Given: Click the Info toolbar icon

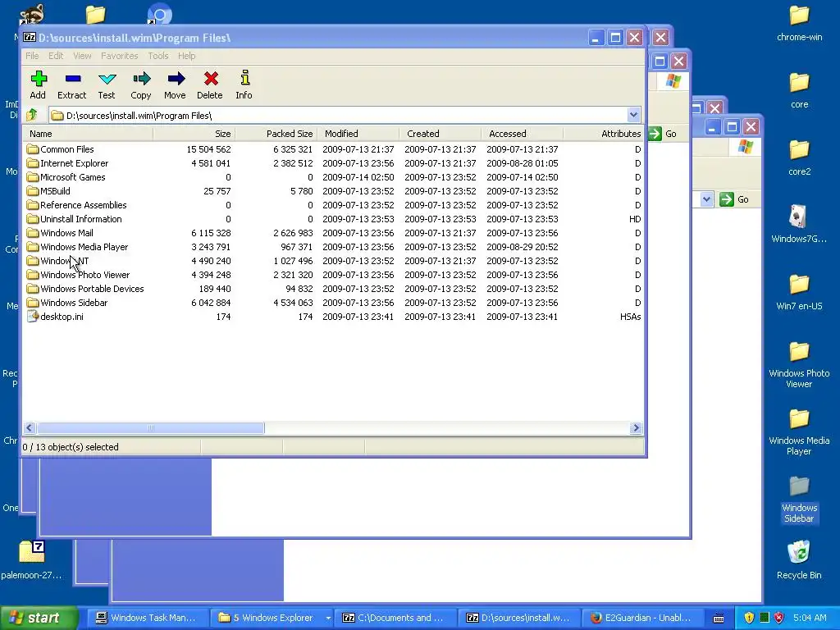Looking at the screenshot, I should 244,78.
